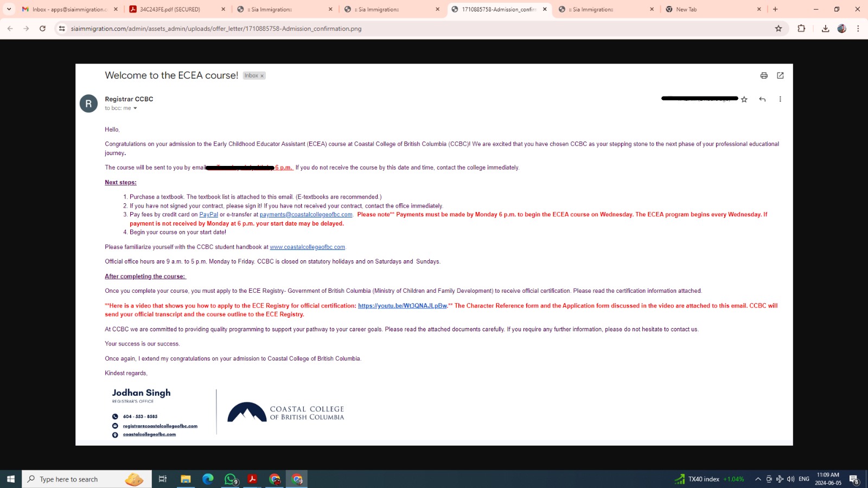The height and width of the screenshot is (488, 868).
Task: Show hidden system tray icons
Action: click(758, 479)
